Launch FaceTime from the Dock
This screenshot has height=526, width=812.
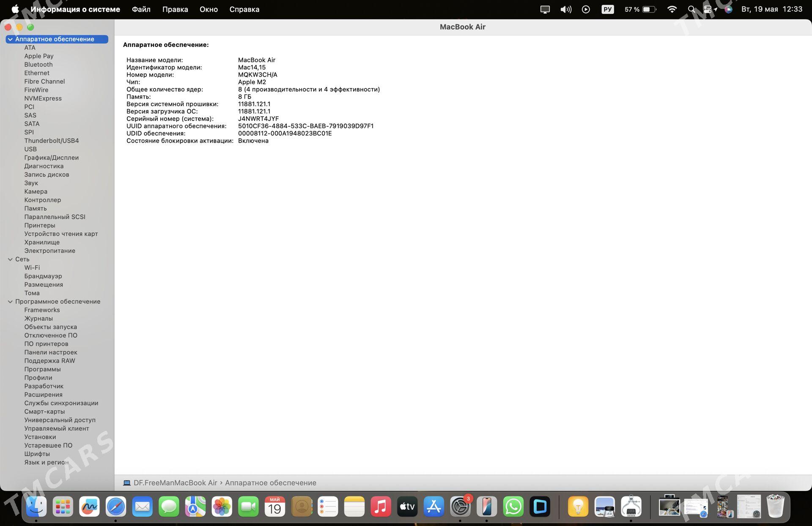coord(248,506)
